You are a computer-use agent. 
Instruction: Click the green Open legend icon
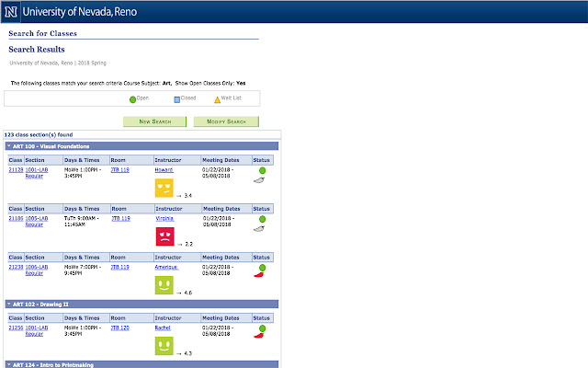132,99
